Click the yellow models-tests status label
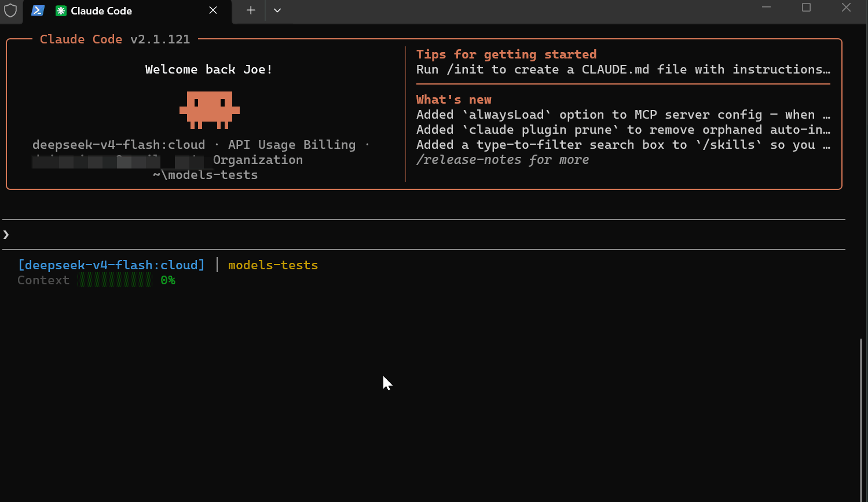Screen dimensions: 868x502 [273, 265]
